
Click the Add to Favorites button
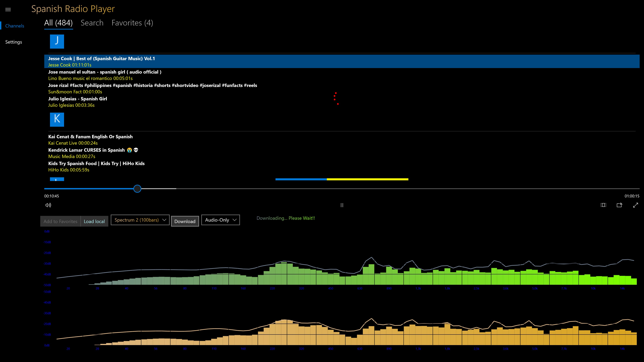60,221
